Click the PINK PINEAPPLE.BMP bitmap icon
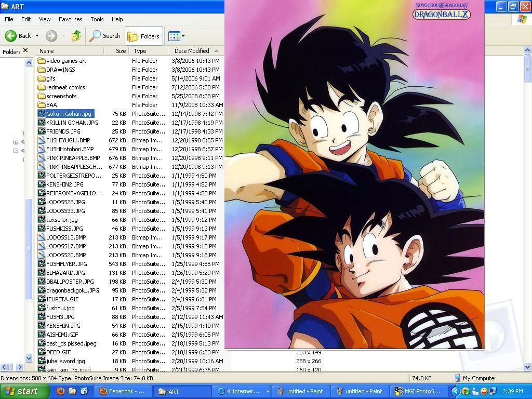532x399 pixels. pos(42,158)
